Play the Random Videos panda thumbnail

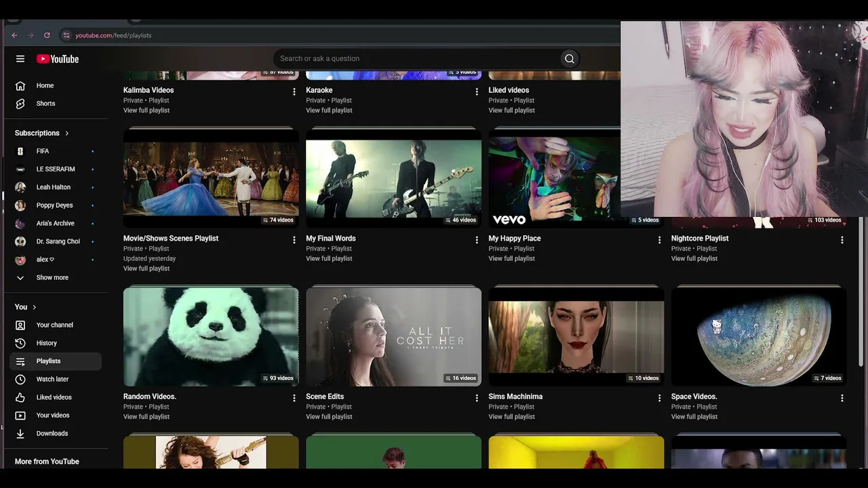pos(211,337)
